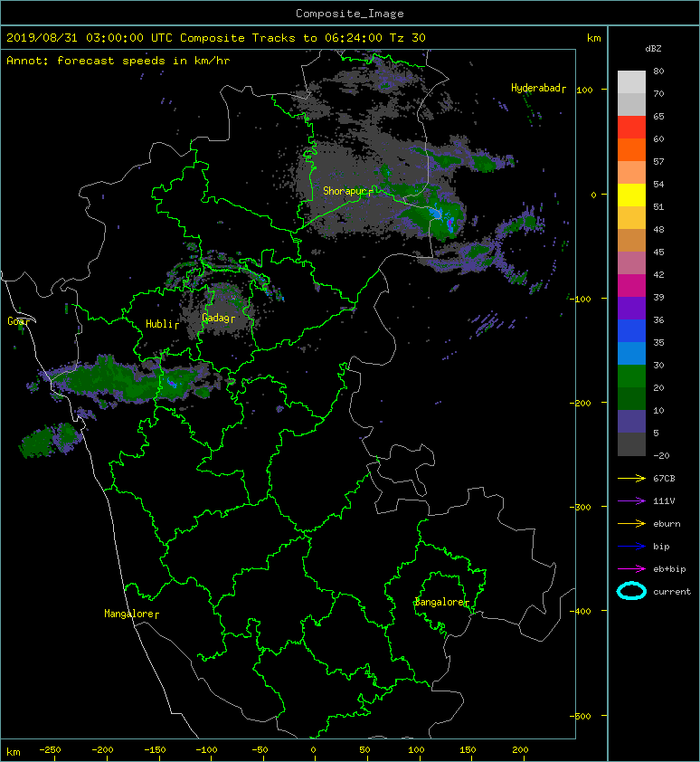700x762 pixels.
Task: Click the eburn legend label
Action: (667, 524)
